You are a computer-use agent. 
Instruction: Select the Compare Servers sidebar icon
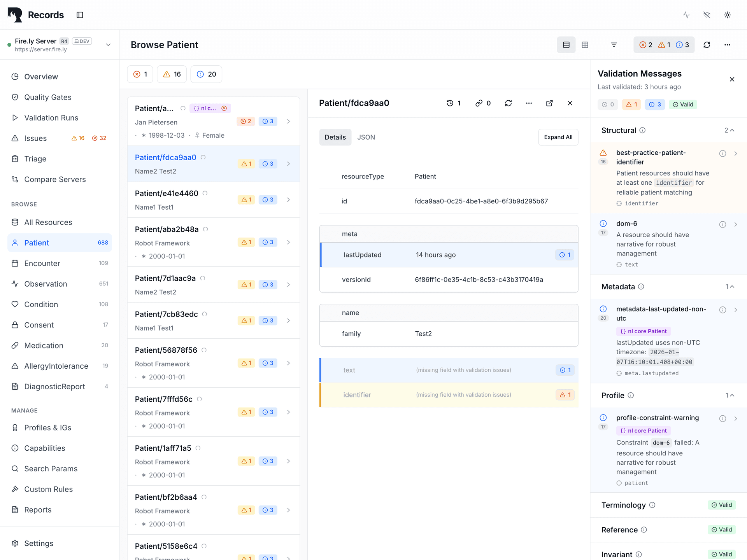tap(15, 179)
